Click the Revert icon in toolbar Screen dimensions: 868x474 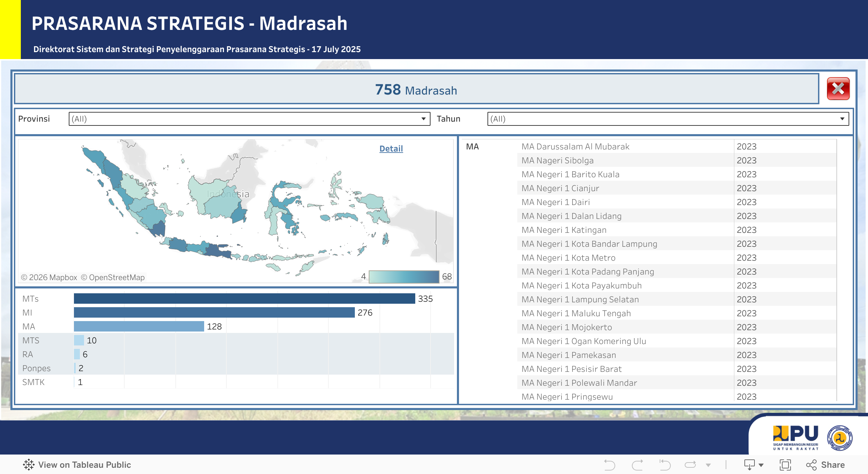(x=665, y=465)
